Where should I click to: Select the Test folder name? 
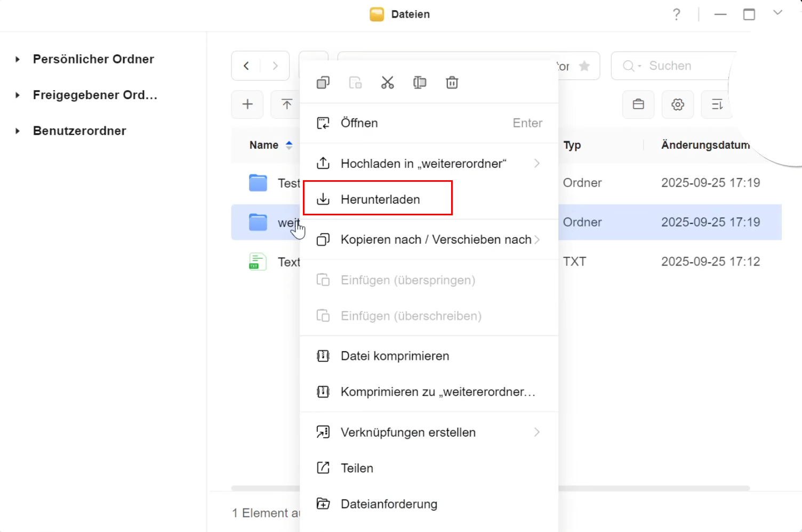pyautogui.click(x=289, y=183)
